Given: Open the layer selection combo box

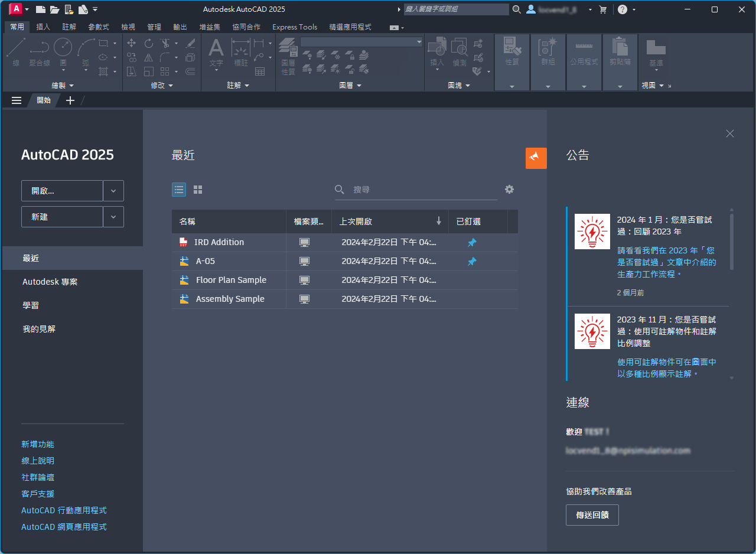Looking at the screenshot, I should (362, 42).
